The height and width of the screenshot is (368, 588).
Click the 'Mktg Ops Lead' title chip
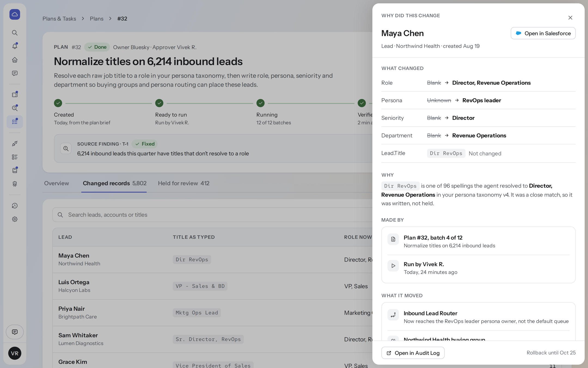click(x=197, y=313)
